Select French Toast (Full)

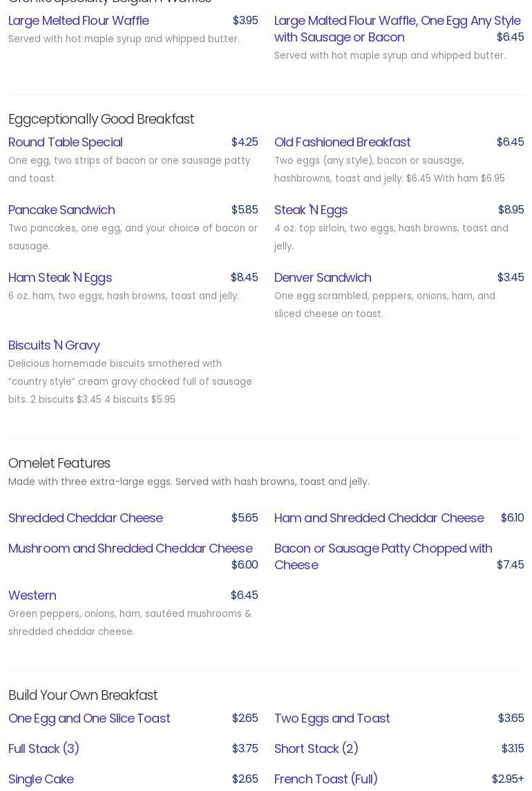326,779
